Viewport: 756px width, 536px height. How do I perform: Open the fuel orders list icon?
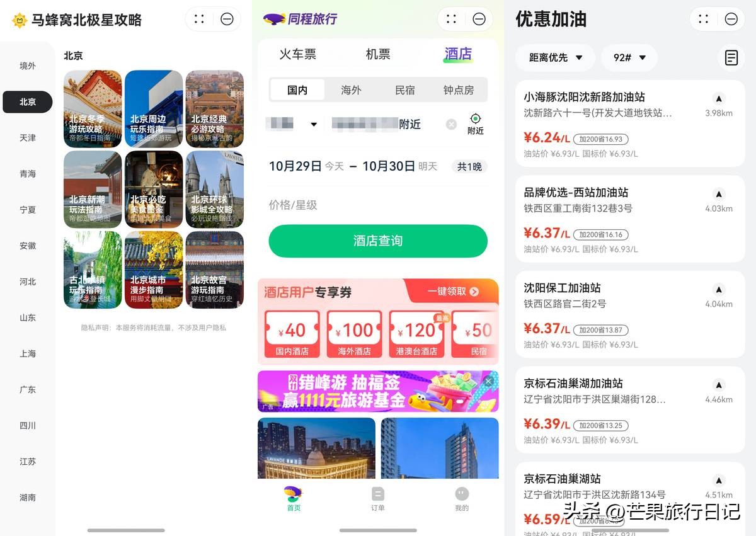[731, 58]
